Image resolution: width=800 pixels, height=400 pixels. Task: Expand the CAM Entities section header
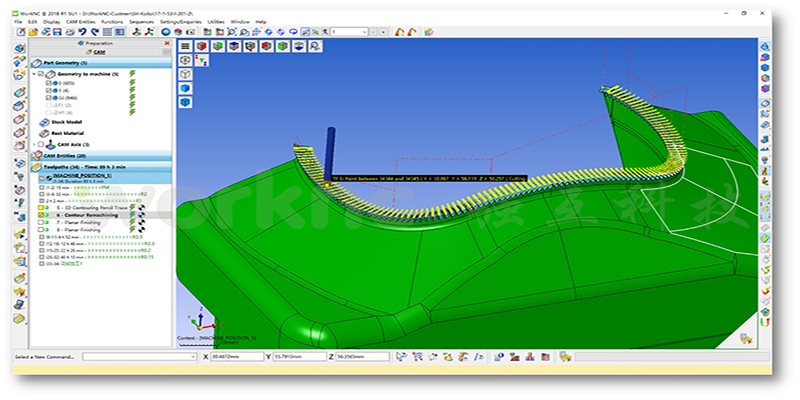point(101,156)
